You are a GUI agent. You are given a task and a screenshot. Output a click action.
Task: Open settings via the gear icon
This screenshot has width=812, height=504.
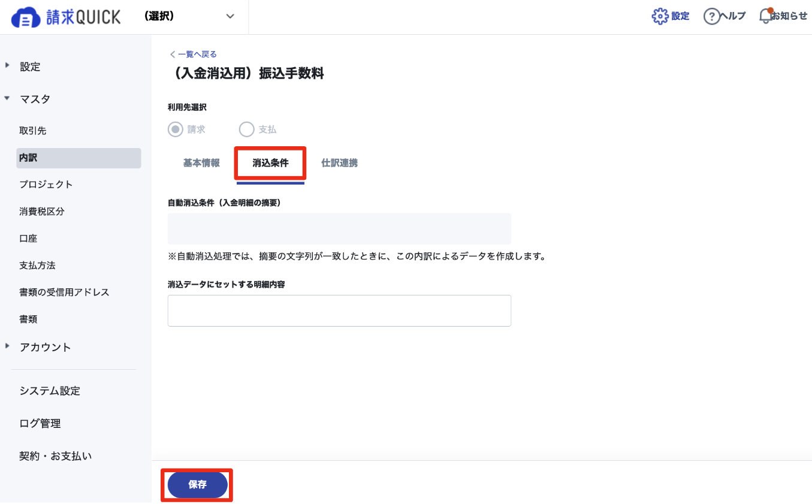pos(660,16)
